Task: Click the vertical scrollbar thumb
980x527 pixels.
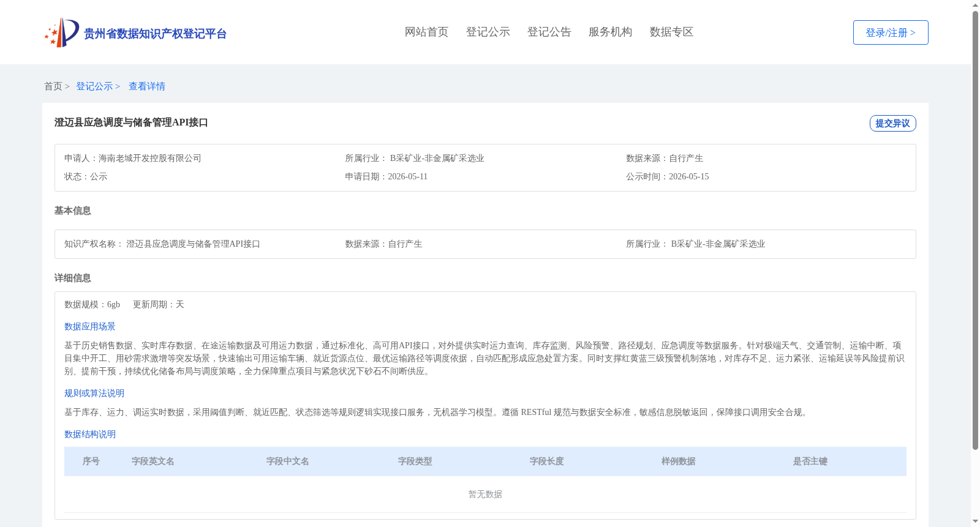Action: click(x=975, y=231)
